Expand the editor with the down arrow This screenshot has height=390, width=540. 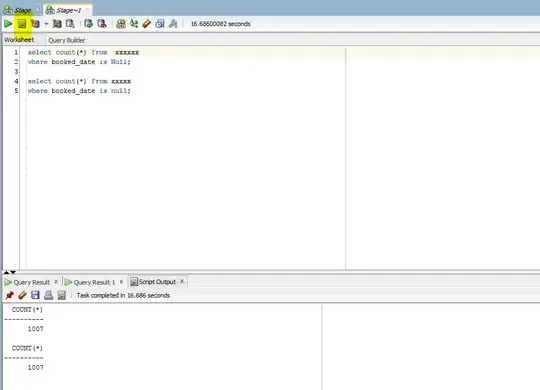[x=13, y=272]
